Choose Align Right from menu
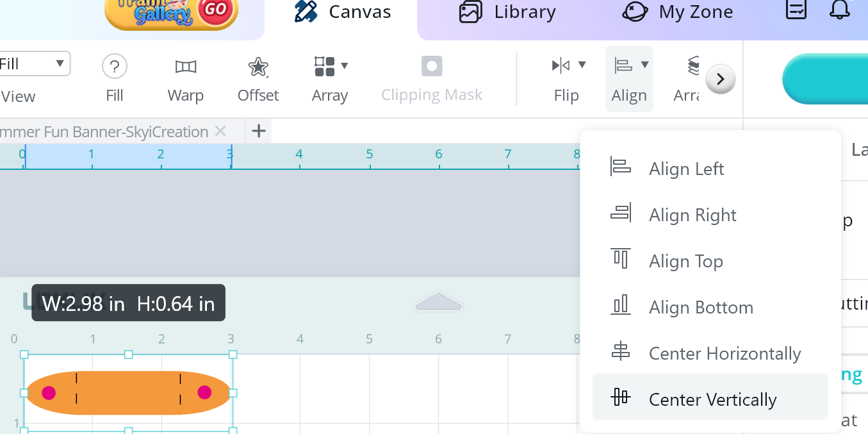This screenshot has width=868, height=434. pos(692,215)
